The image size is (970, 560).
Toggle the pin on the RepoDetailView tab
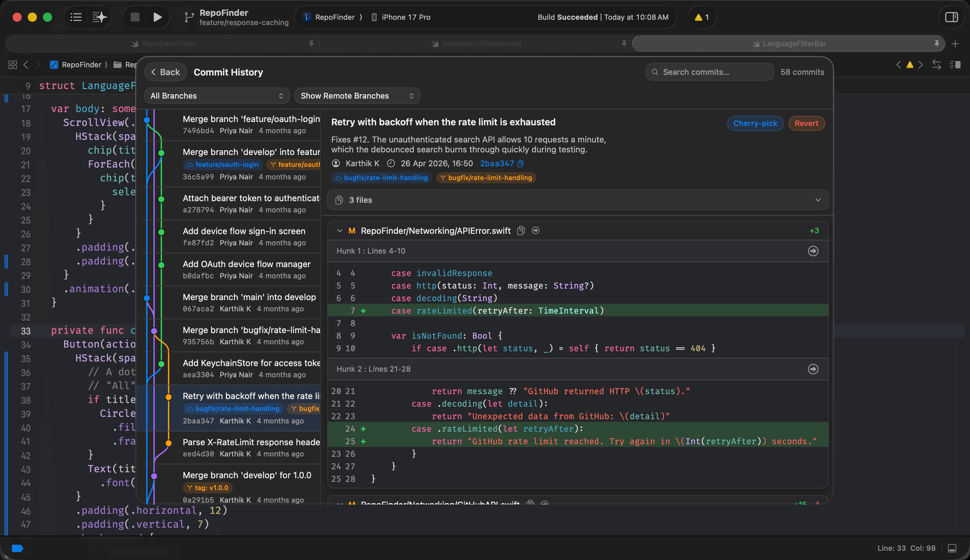tap(311, 44)
